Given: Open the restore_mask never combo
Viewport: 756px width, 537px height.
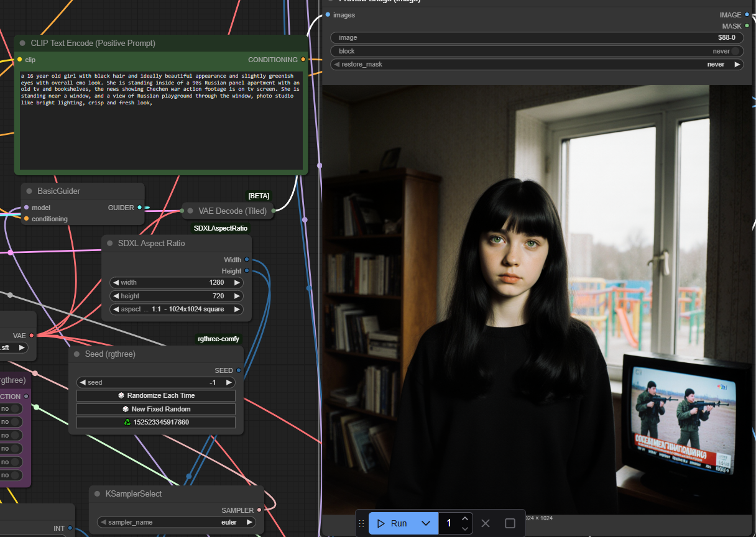Looking at the screenshot, I should (x=537, y=64).
